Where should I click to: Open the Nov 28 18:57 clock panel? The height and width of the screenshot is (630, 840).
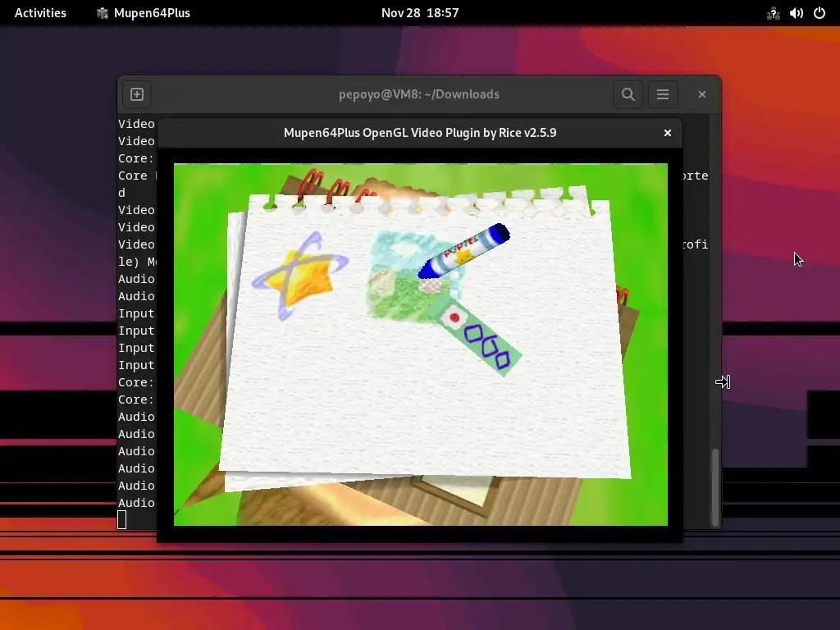tap(420, 13)
